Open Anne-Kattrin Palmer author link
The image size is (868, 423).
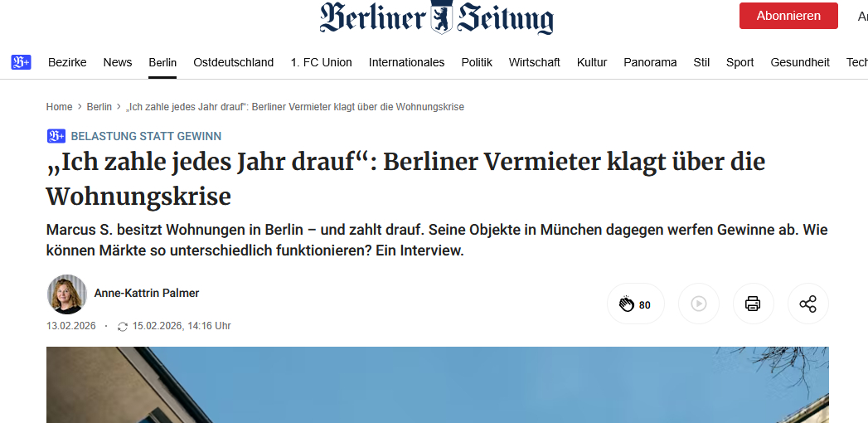pos(147,293)
